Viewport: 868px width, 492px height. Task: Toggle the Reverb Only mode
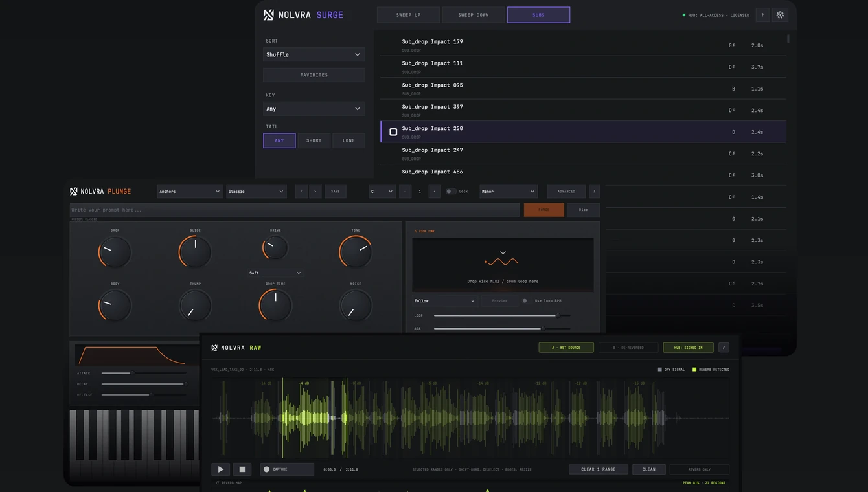tap(700, 469)
